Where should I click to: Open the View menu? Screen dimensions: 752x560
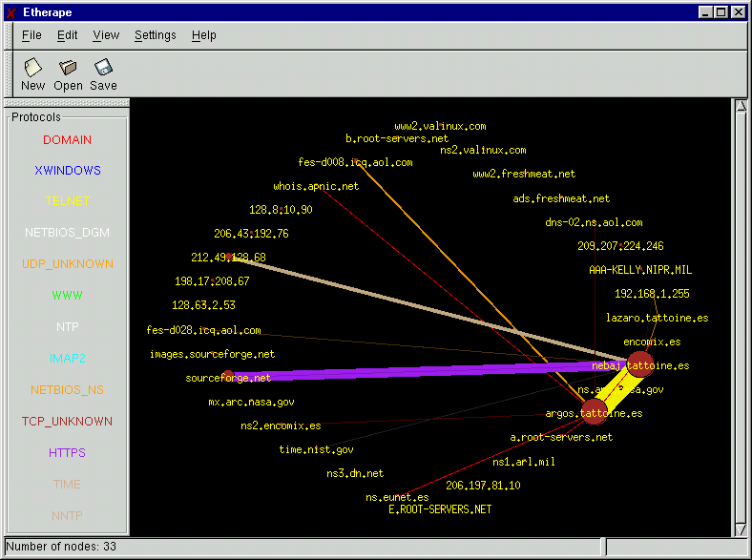pos(106,35)
